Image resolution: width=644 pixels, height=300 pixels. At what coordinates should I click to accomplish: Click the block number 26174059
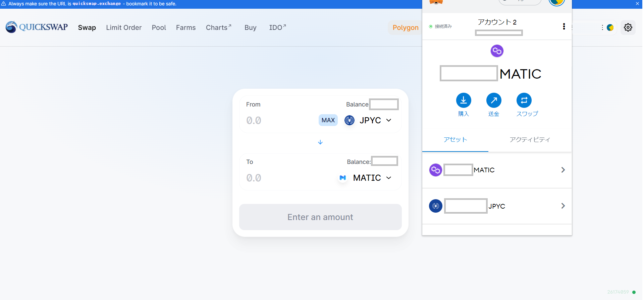(618, 292)
